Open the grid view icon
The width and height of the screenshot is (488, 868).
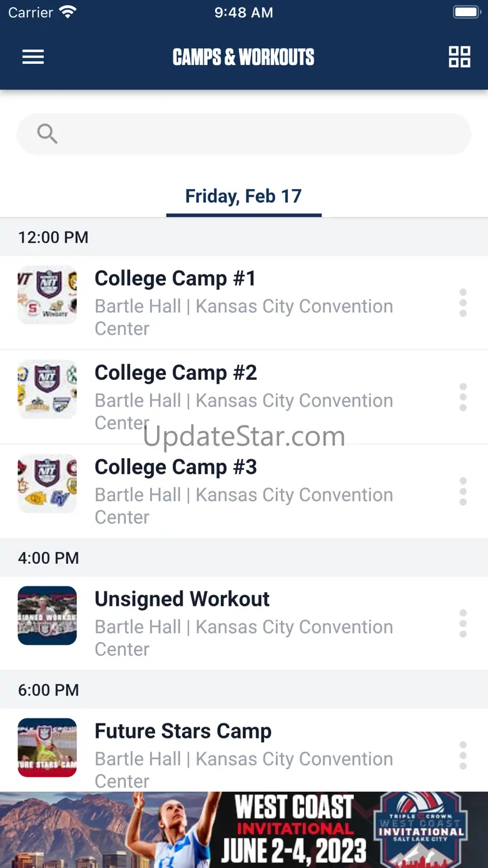pos(459,57)
